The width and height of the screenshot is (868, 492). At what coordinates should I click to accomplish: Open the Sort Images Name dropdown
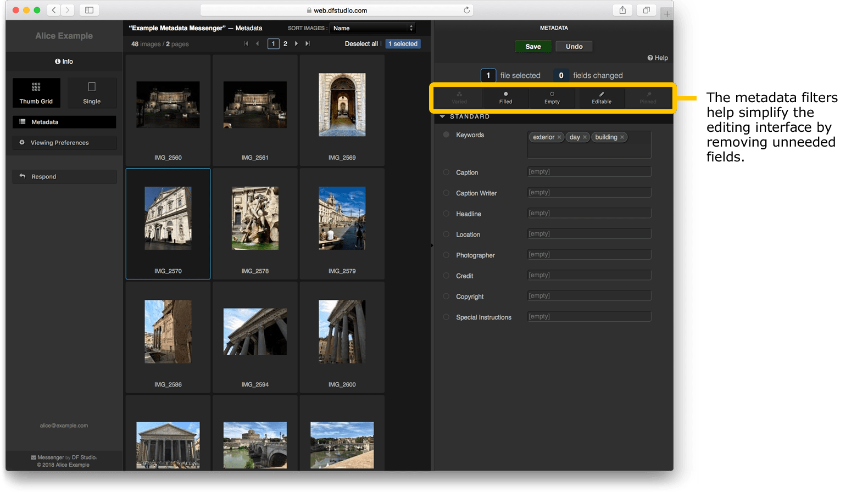click(372, 28)
